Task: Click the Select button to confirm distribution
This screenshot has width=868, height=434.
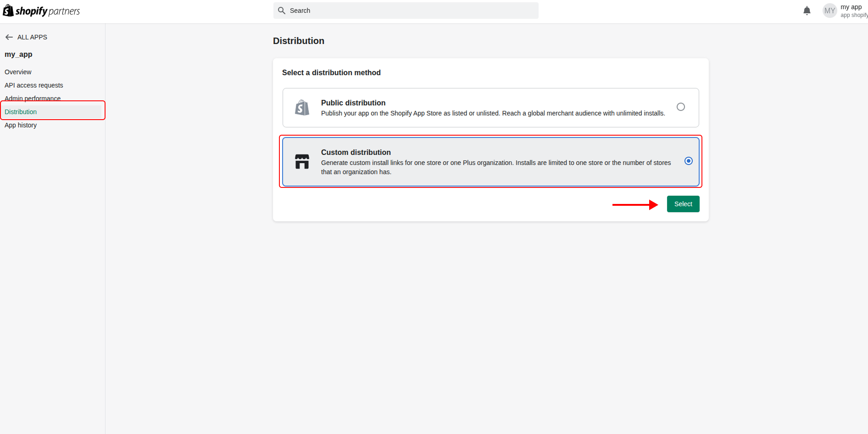Action: [683, 203]
